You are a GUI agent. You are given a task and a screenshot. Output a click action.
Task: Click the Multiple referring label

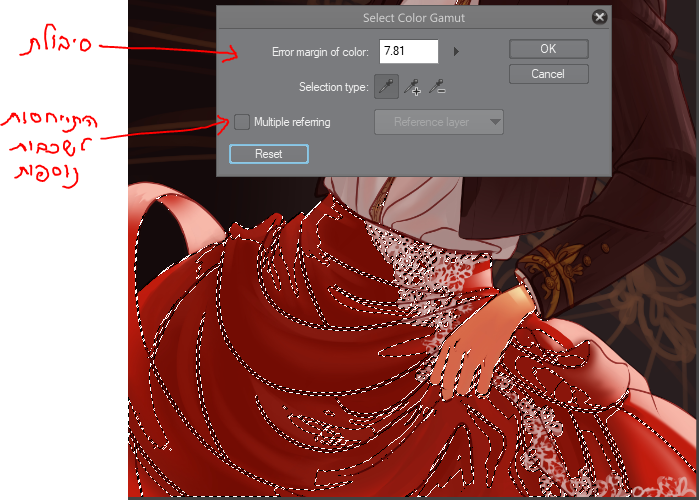point(292,122)
